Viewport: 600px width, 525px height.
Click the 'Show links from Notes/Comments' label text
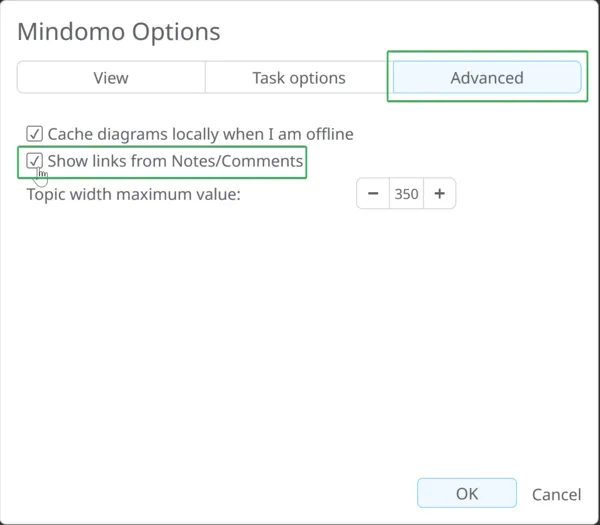click(175, 161)
